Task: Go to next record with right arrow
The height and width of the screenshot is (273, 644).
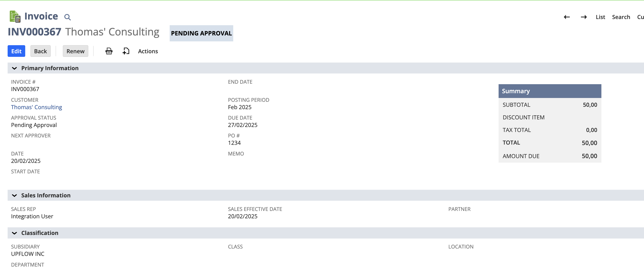Action: pos(584,17)
